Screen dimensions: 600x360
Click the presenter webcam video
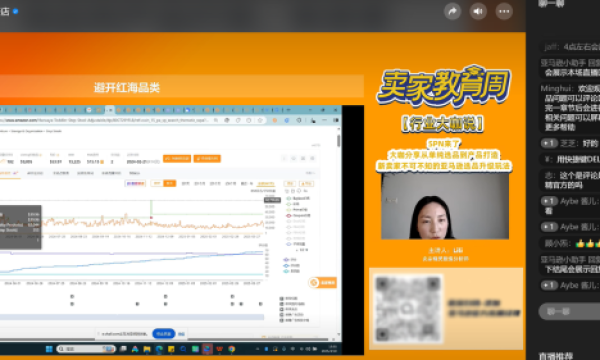tap(445, 206)
